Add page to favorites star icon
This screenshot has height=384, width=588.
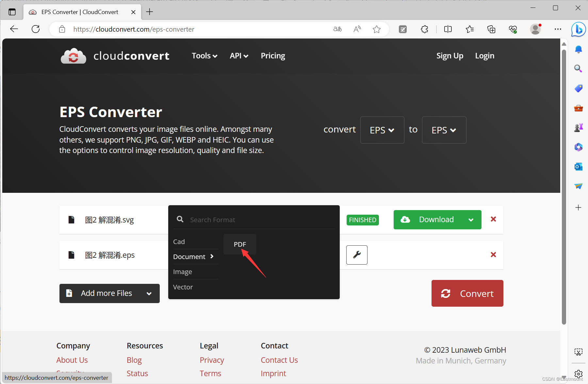coord(377,29)
